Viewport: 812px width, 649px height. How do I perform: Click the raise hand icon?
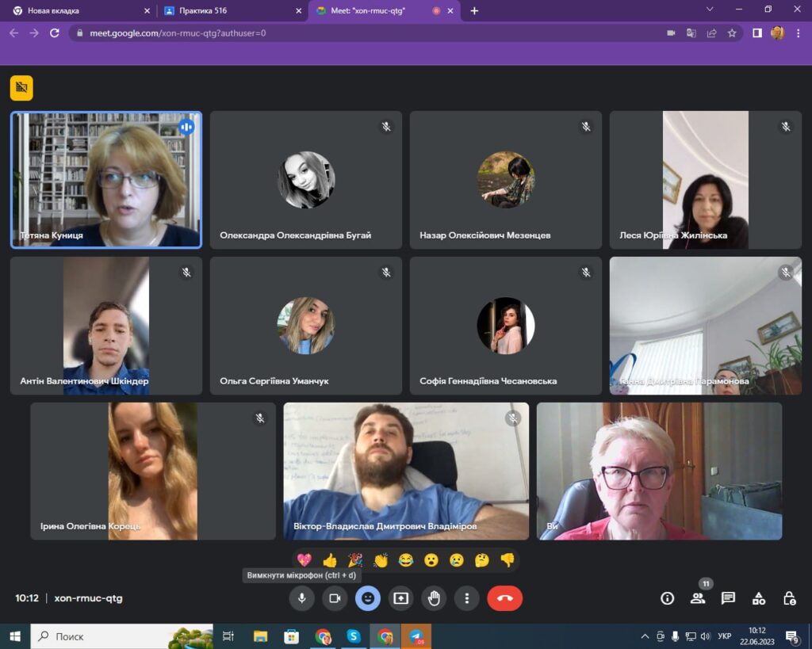(x=434, y=598)
